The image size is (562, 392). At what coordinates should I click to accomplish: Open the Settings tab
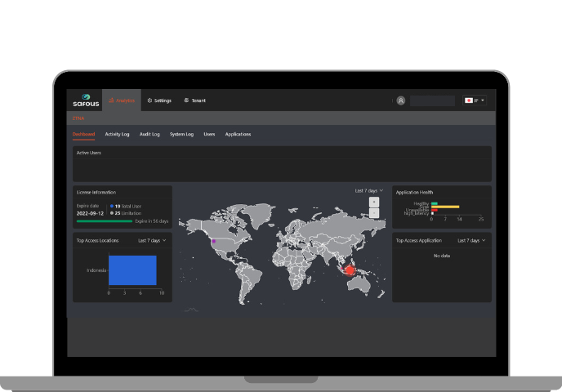[x=159, y=100]
